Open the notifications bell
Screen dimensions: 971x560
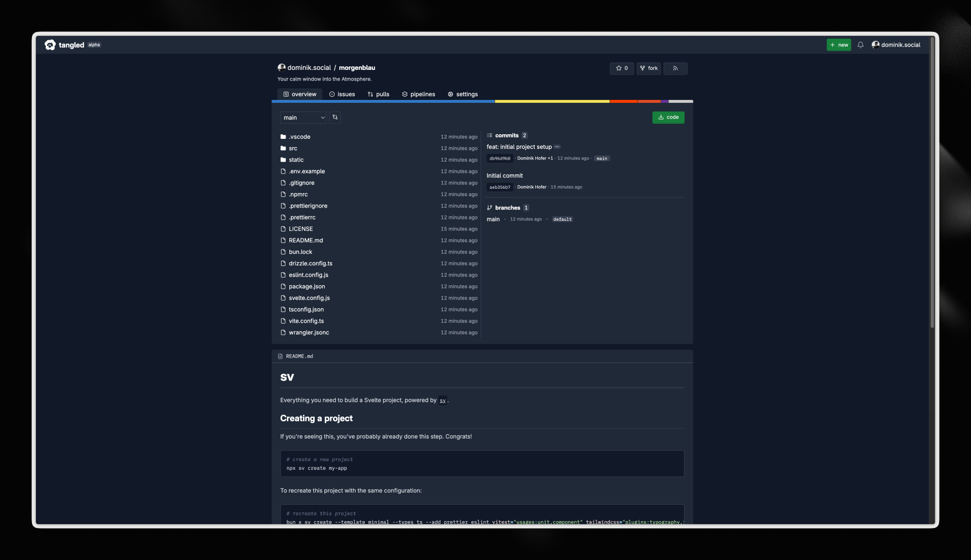coord(860,45)
